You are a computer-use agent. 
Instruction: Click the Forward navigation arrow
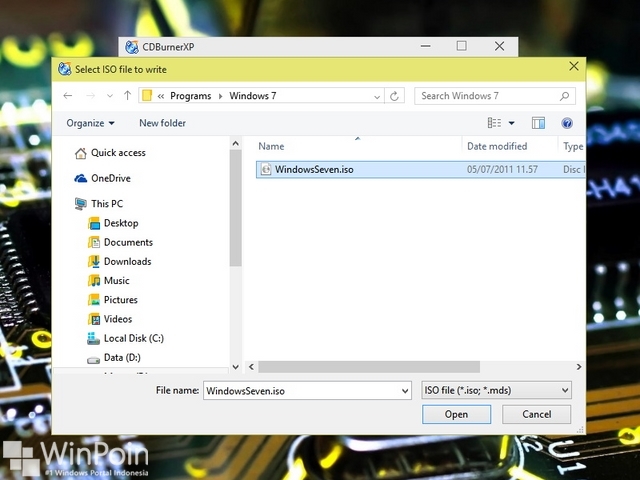90,96
